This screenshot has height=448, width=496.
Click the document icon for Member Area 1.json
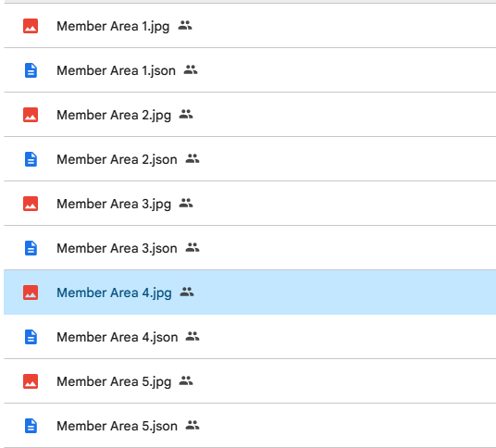point(31,70)
